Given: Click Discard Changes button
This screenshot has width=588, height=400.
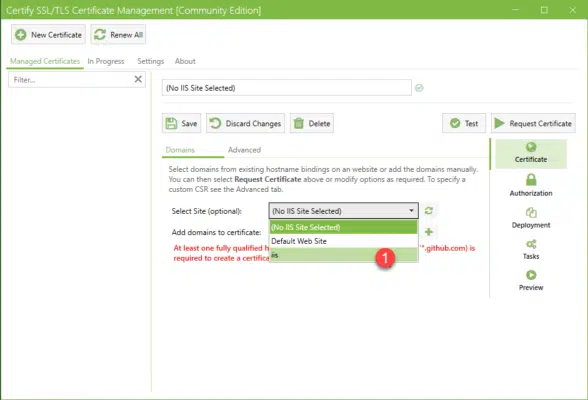Looking at the screenshot, I should tap(245, 123).
